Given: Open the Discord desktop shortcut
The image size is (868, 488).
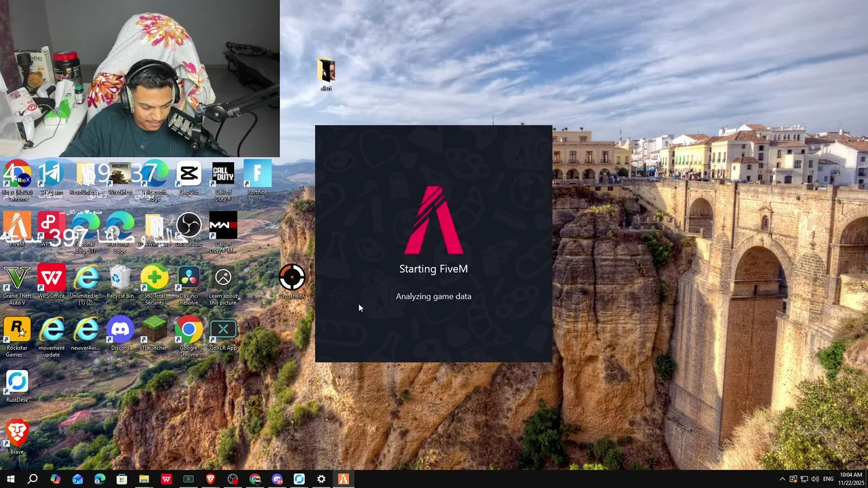Looking at the screenshot, I should pyautogui.click(x=120, y=333).
